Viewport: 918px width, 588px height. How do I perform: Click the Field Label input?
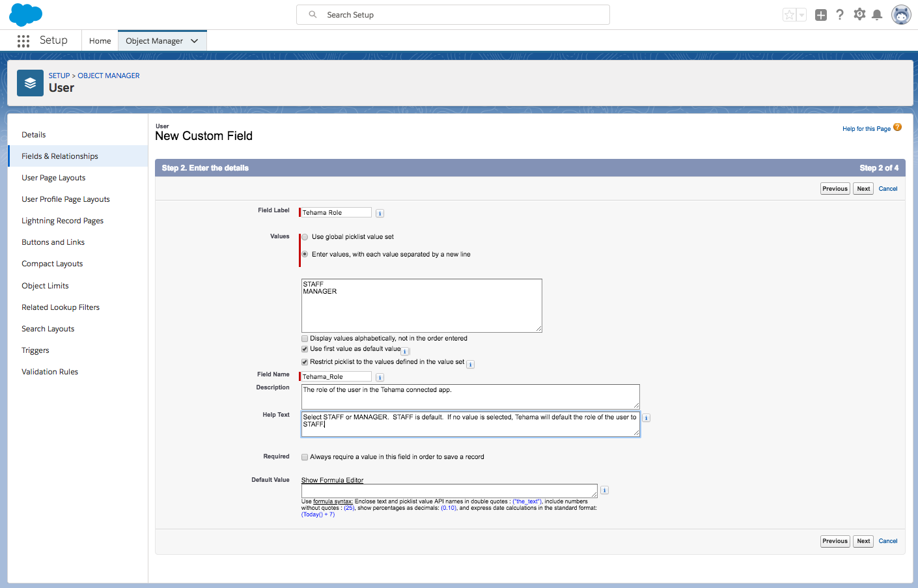[336, 213]
